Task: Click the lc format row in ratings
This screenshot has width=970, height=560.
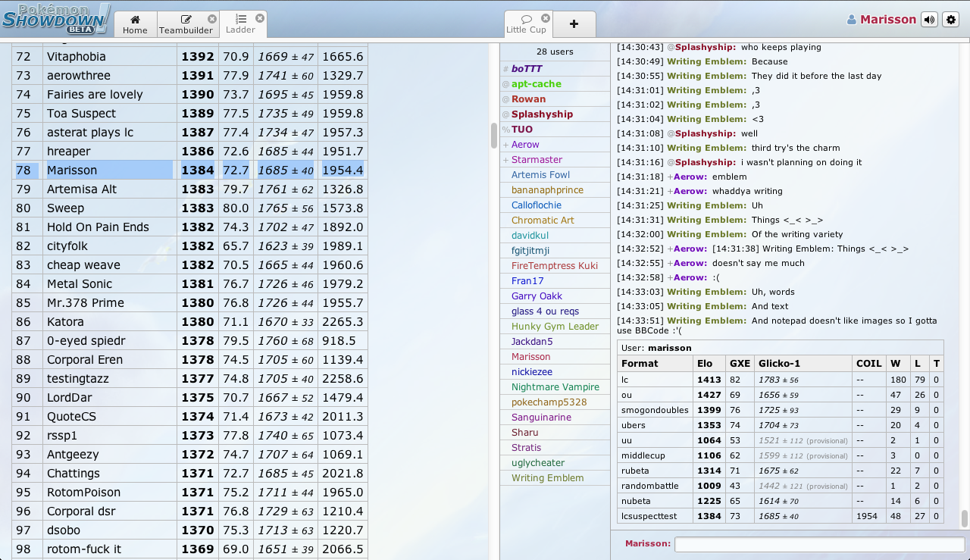Action: (x=781, y=380)
